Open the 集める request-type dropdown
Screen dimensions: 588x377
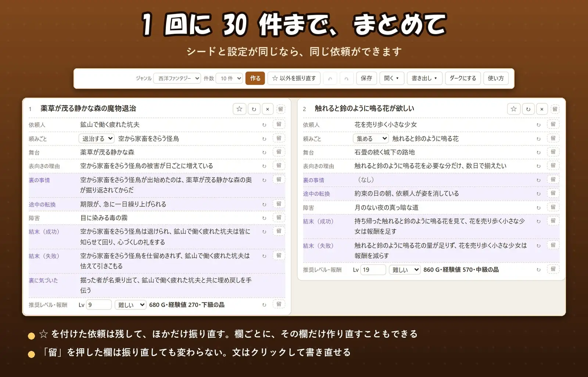pyautogui.click(x=371, y=139)
